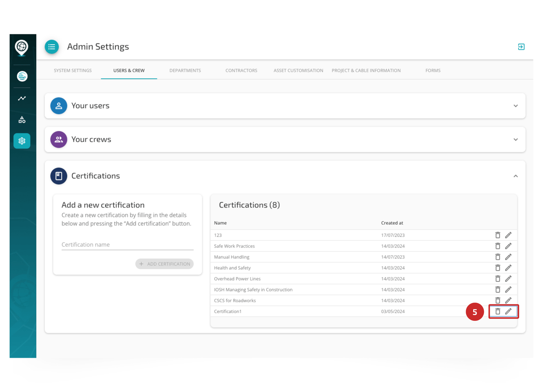Click the Certification name input field
The image size is (543, 392).
tap(127, 244)
